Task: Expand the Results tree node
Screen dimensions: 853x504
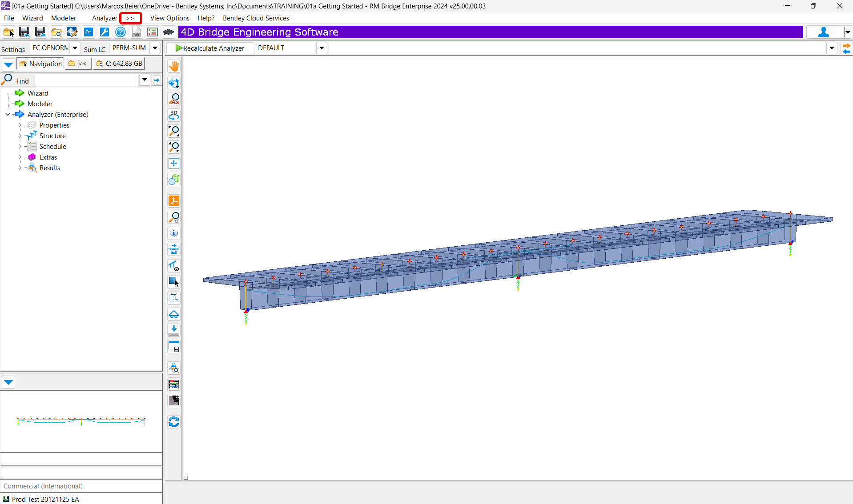Action: click(x=20, y=168)
